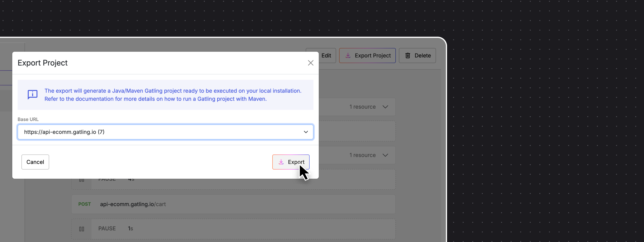This screenshot has height=242, width=644.
Task: Open the Base URL dropdown
Action: [165, 132]
